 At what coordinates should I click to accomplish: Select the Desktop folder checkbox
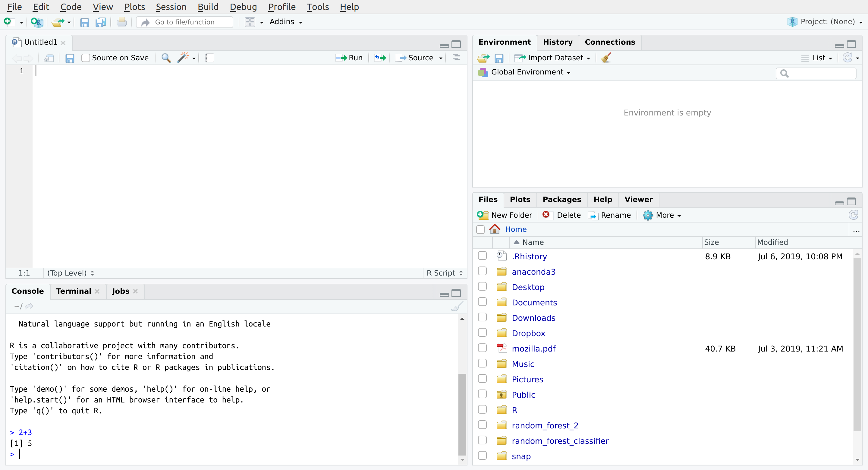pos(482,286)
